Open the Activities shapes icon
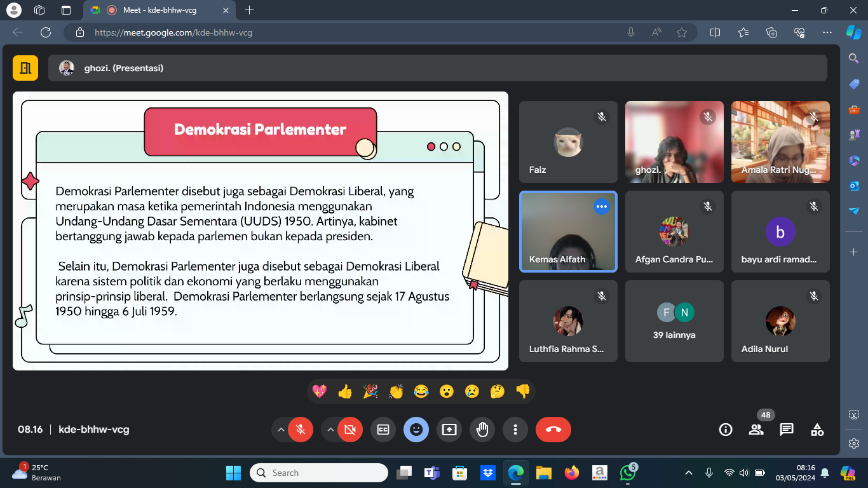This screenshot has width=868, height=488. click(817, 430)
